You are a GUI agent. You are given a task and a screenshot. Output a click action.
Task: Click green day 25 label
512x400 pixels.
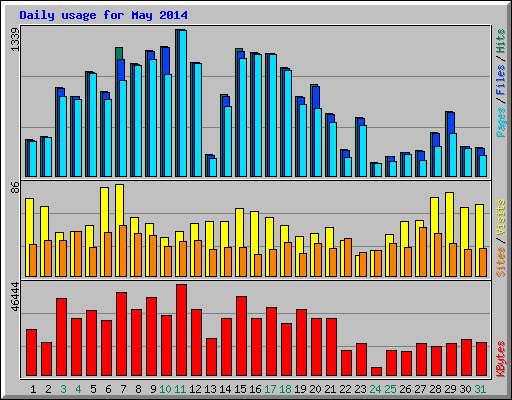(x=390, y=389)
